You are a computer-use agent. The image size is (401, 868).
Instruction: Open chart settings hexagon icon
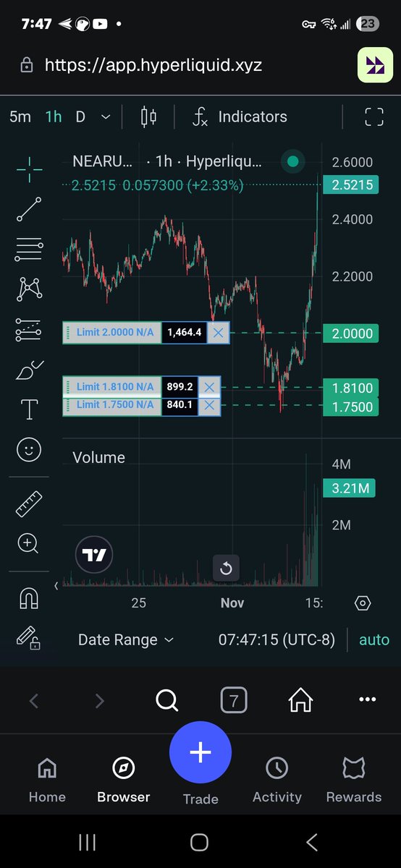[363, 603]
